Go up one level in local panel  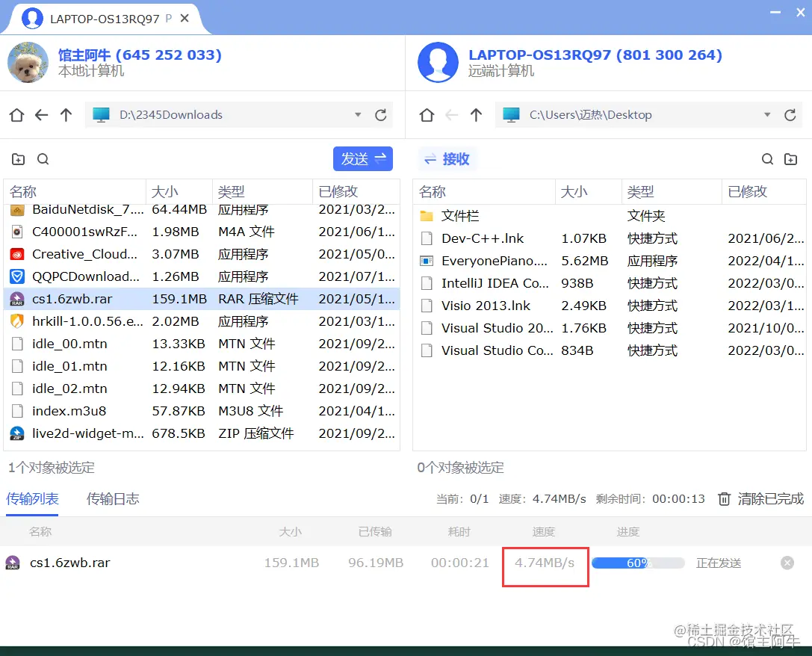pyautogui.click(x=66, y=115)
